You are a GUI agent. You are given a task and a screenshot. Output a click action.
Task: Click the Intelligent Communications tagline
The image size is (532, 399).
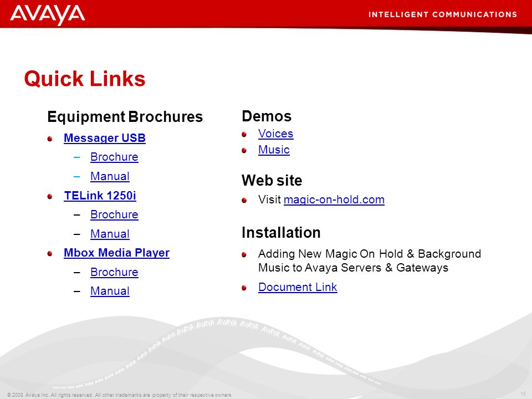pos(443,14)
